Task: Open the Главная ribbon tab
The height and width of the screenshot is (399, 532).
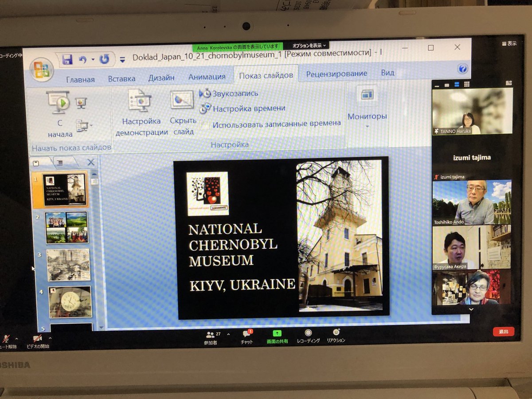Action: [80, 80]
